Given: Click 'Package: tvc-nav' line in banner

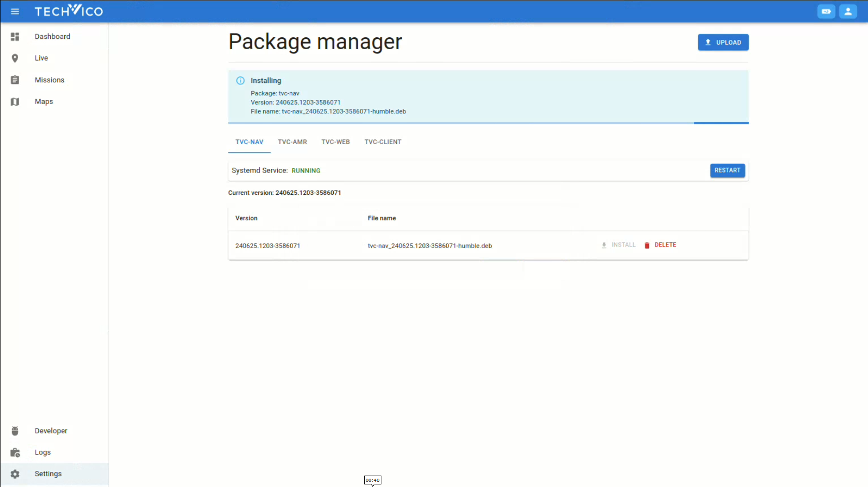Looking at the screenshot, I should [x=275, y=93].
